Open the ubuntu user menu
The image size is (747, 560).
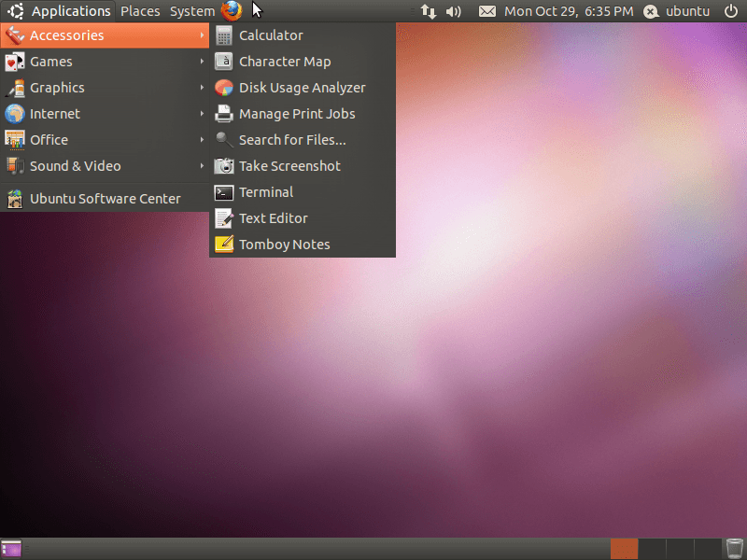click(x=687, y=11)
